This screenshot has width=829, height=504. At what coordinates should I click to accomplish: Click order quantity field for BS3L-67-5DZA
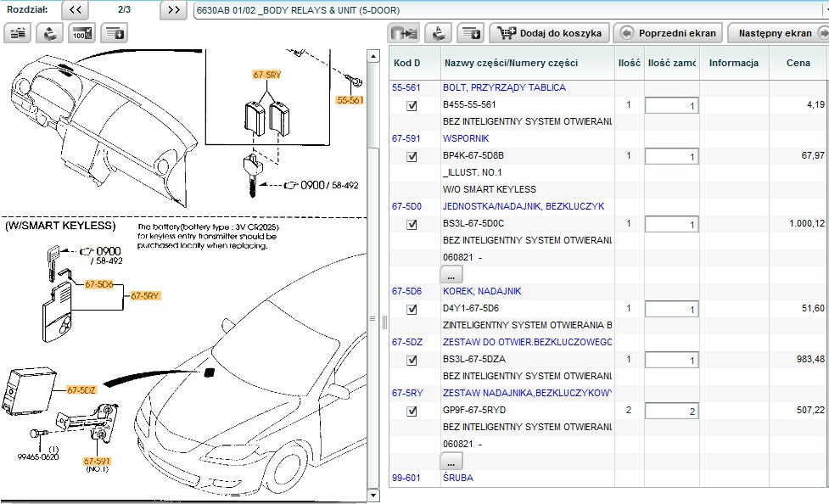tap(671, 360)
